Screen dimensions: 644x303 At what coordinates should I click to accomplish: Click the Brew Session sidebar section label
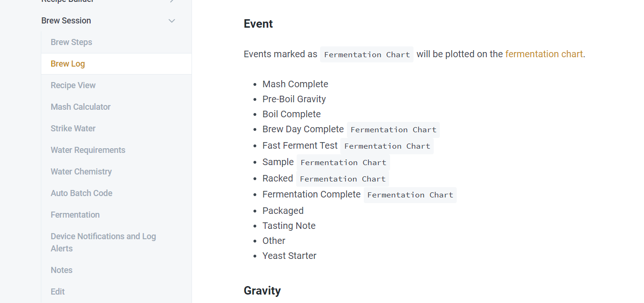[66, 21]
